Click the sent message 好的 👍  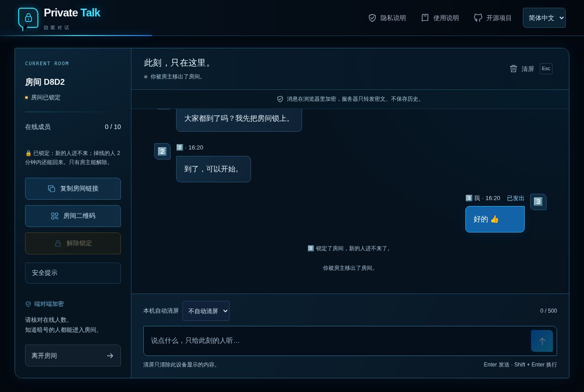point(495,219)
